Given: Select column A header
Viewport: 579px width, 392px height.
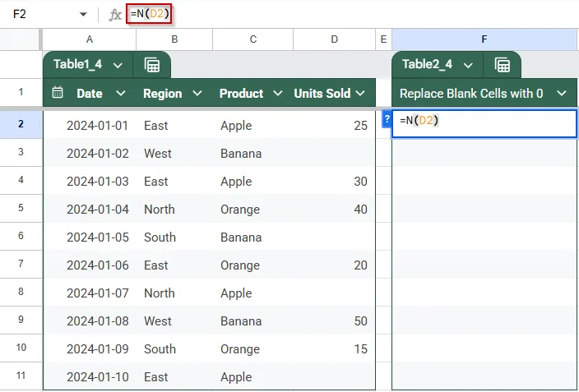Looking at the screenshot, I should [90, 39].
